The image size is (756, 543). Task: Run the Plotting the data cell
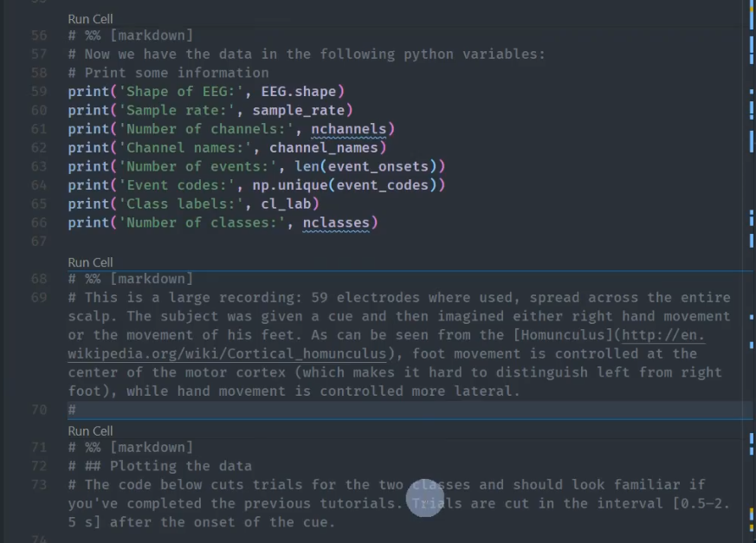(90, 430)
